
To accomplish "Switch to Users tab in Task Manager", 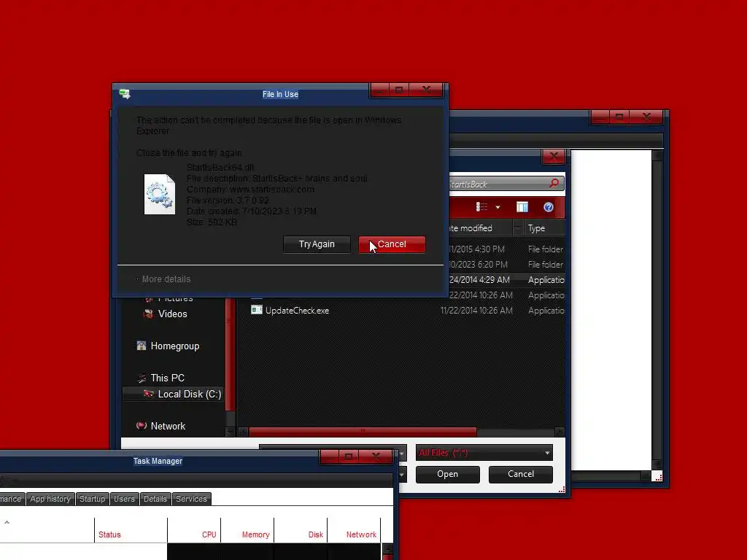I will pos(124,499).
